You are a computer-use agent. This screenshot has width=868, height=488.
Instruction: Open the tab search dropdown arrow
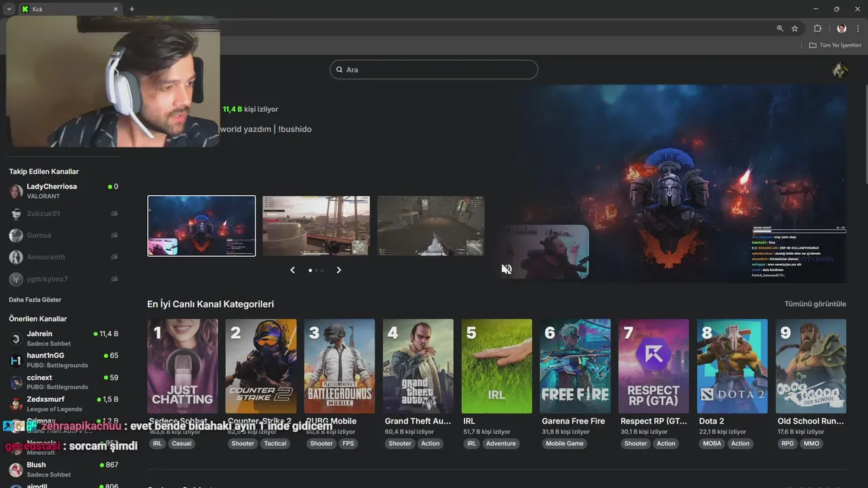[9, 9]
